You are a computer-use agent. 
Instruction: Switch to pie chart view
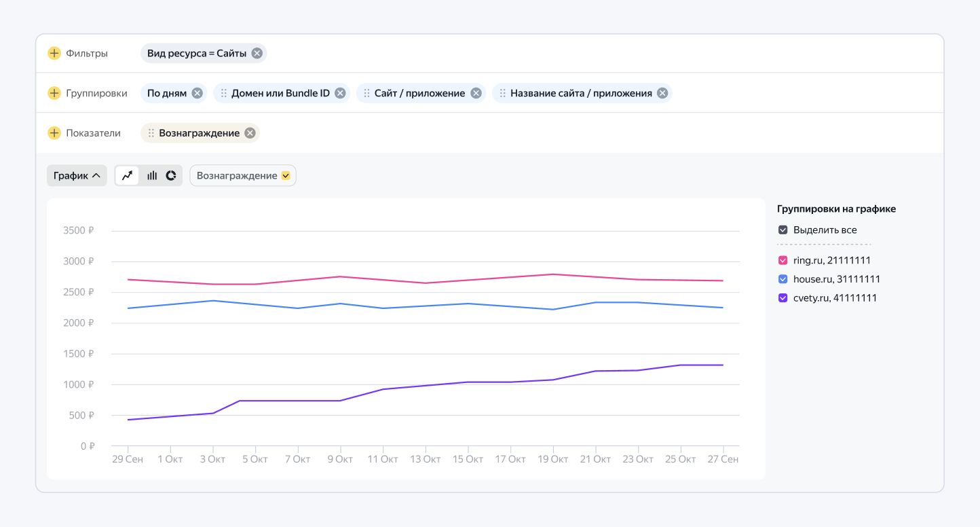(x=171, y=175)
